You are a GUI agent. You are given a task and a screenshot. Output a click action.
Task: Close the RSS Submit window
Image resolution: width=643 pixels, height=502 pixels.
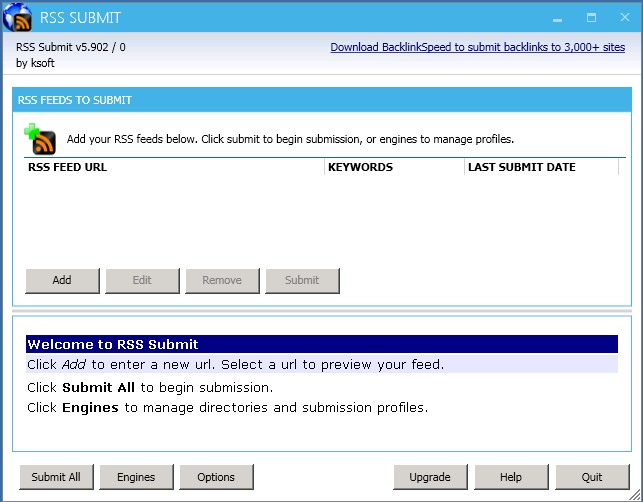[625, 18]
